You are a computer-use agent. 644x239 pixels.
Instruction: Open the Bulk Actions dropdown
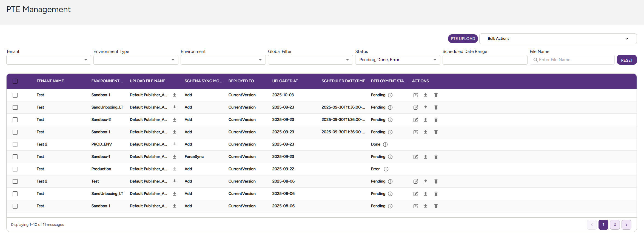(558, 39)
